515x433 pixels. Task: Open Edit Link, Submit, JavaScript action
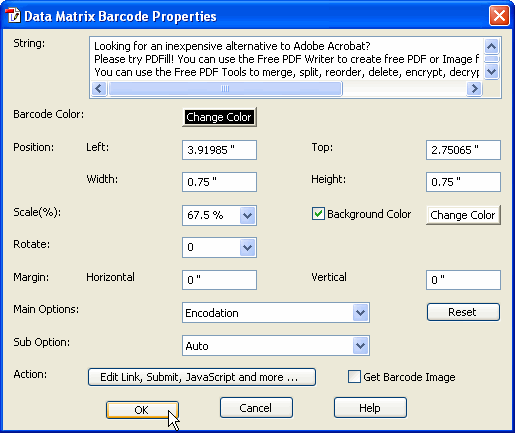pyautogui.click(x=202, y=377)
